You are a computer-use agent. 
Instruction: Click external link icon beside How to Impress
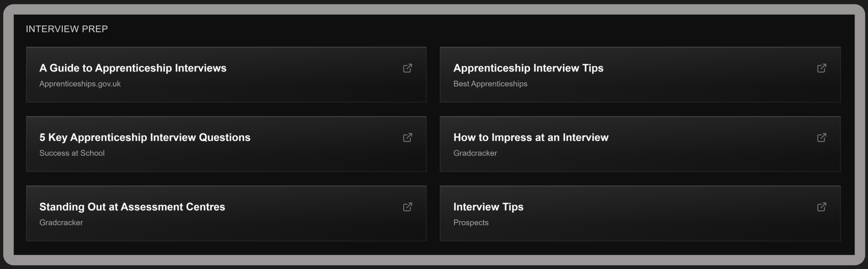(822, 138)
